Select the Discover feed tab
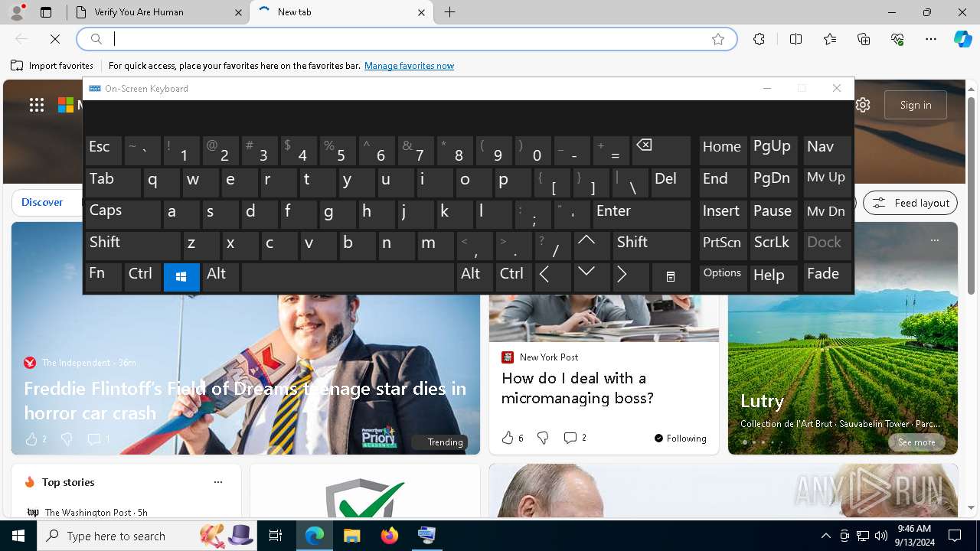 [x=42, y=202]
